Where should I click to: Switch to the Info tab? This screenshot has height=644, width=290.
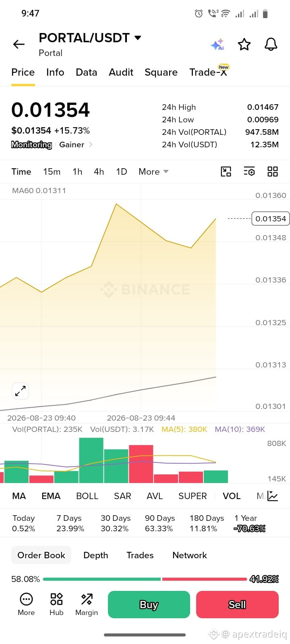click(x=55, y=72)
